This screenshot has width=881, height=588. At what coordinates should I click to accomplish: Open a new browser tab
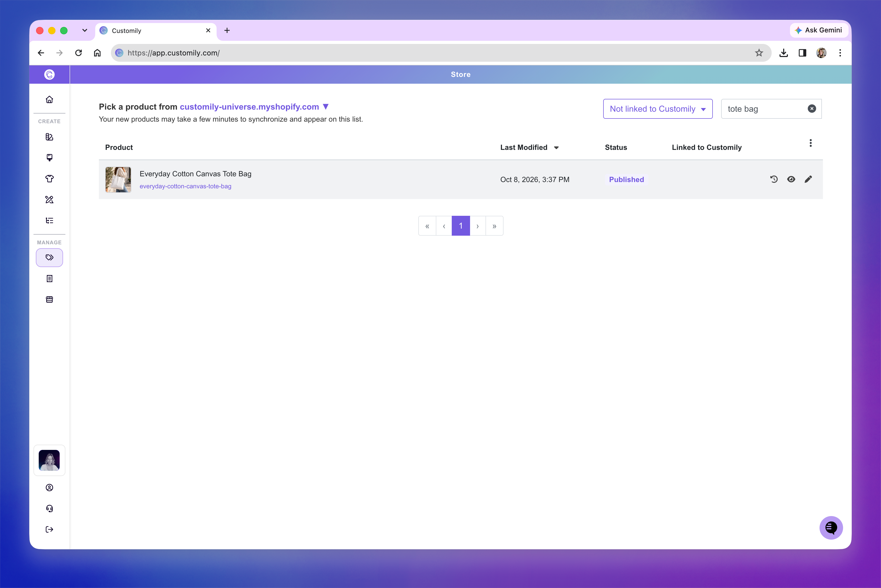[227, 30]
